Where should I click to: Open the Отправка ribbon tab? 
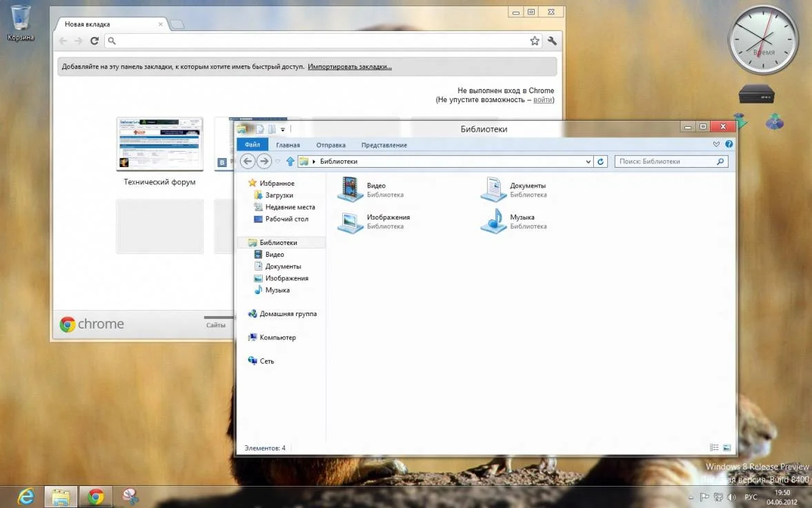[x=331, y=145]
